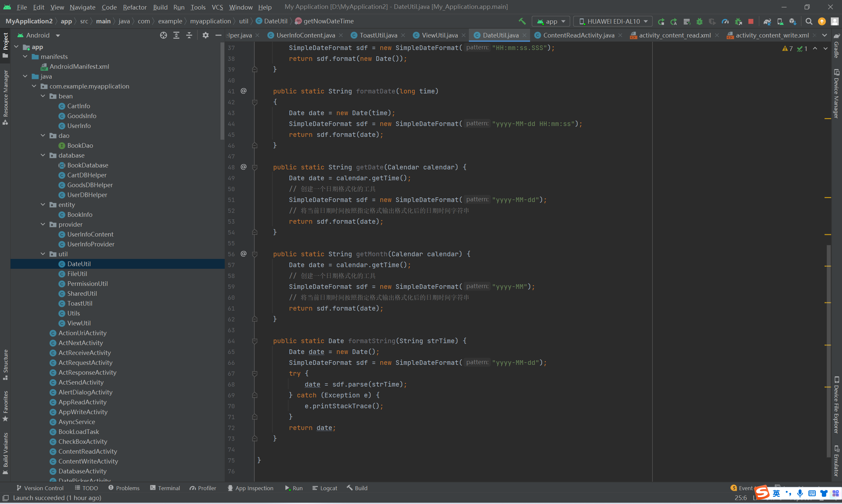Click Select Opened File target icon
The height and width of the screenshot is (504, 842).
(x=164, y=35)
